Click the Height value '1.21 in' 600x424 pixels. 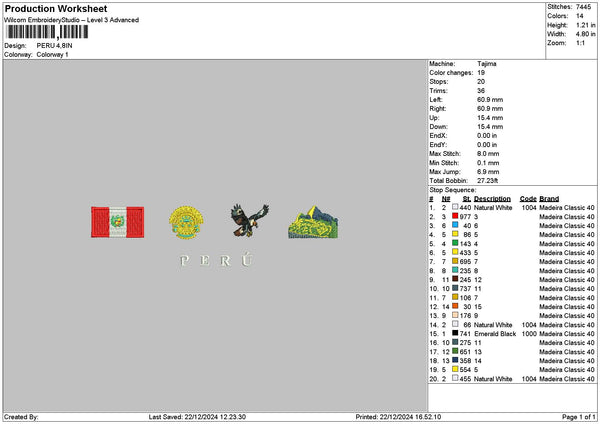tap(585, 25)
